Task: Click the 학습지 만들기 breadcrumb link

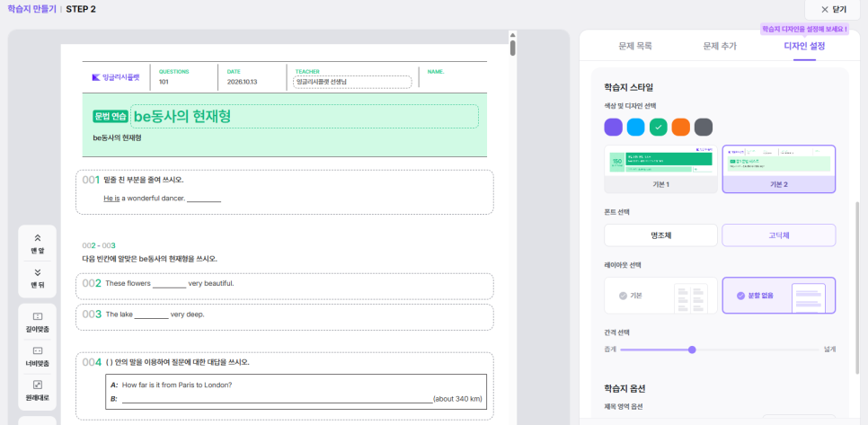Action: coord(32,9)
